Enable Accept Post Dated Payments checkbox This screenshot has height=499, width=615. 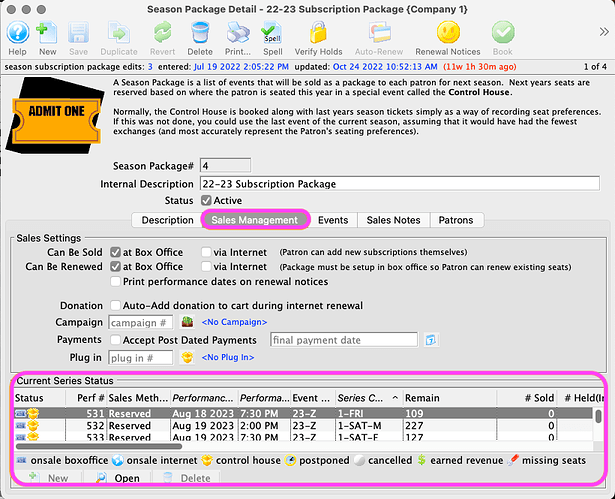tap(115, 340)
